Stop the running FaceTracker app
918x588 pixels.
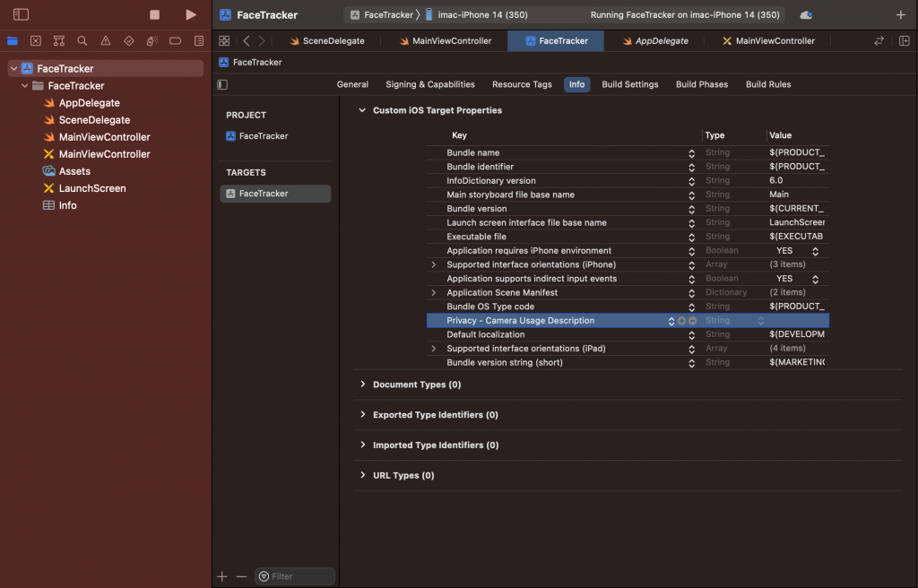pos(154,14)
